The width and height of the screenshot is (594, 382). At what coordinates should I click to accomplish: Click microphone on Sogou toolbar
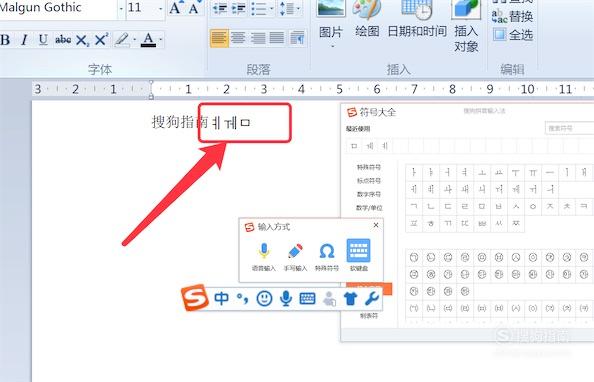click(286, 299)
